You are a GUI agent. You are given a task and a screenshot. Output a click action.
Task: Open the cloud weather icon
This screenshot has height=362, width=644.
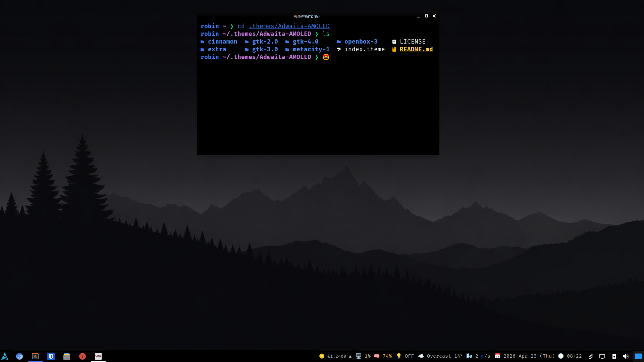[x=421, y=356]
